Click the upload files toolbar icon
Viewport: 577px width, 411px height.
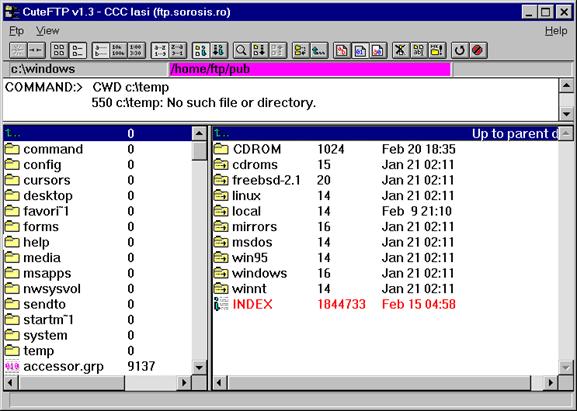[x=201, y=50]
